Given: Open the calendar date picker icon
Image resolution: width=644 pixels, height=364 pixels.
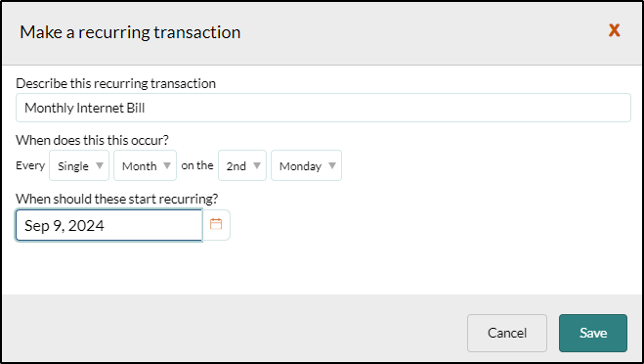Looking at the screenshot, I should pos(216,225).
